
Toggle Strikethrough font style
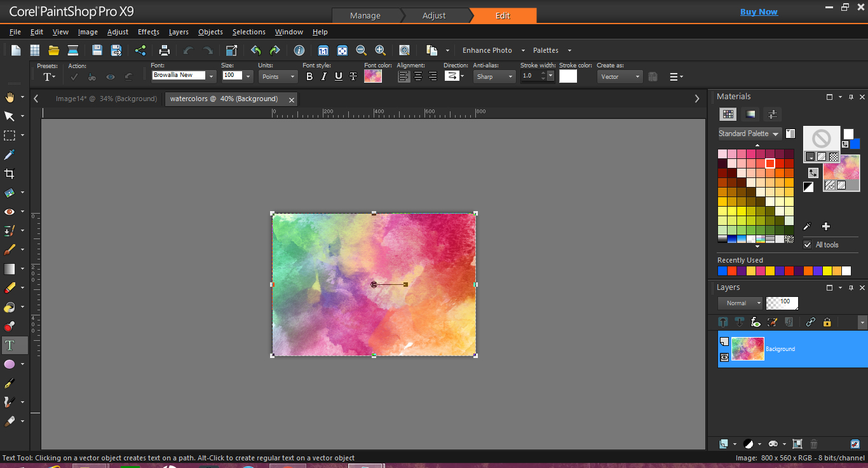(x=353, y=76)
